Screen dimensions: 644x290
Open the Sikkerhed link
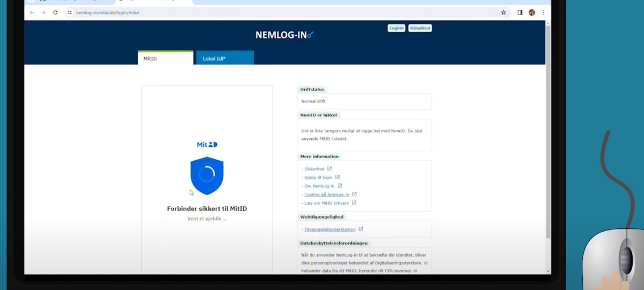pos(314,169)
